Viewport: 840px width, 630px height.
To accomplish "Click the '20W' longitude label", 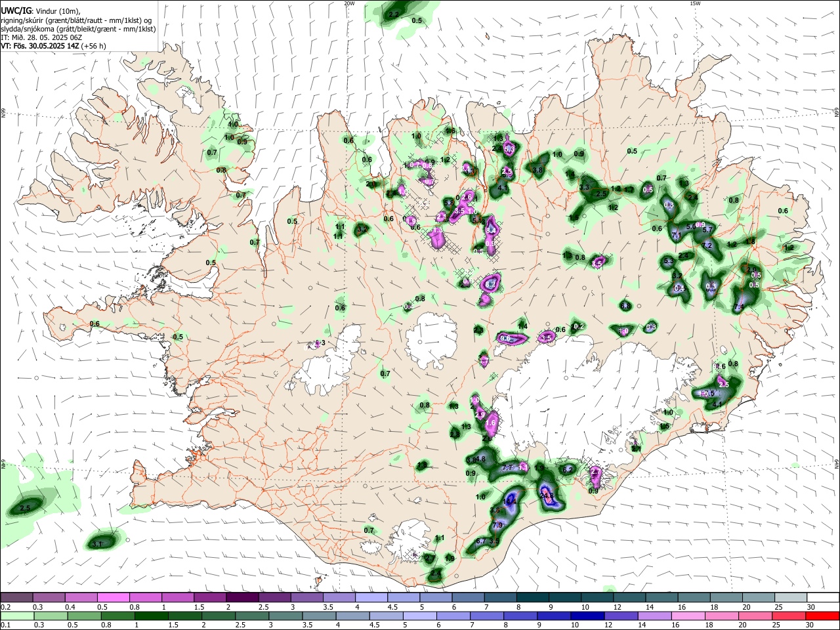I will tap(349, 3).
